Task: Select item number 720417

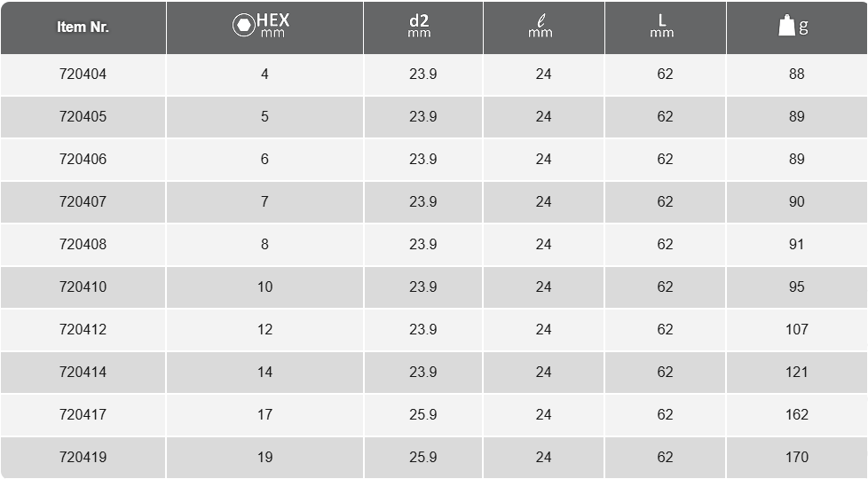Action: pyautogui.click(x=83, y=415)
